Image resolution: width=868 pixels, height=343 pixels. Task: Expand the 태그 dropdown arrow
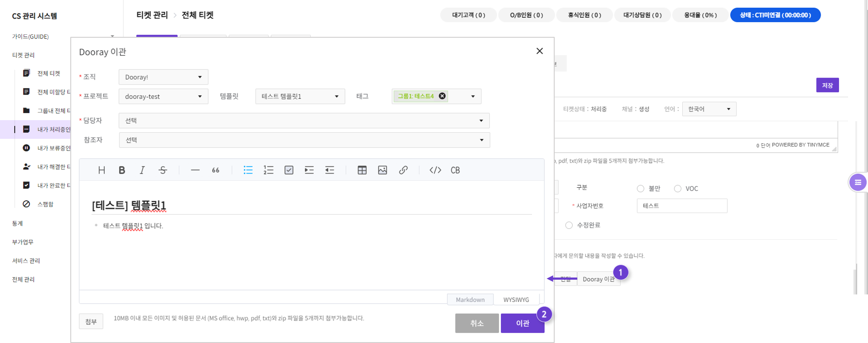click(473, 96)
